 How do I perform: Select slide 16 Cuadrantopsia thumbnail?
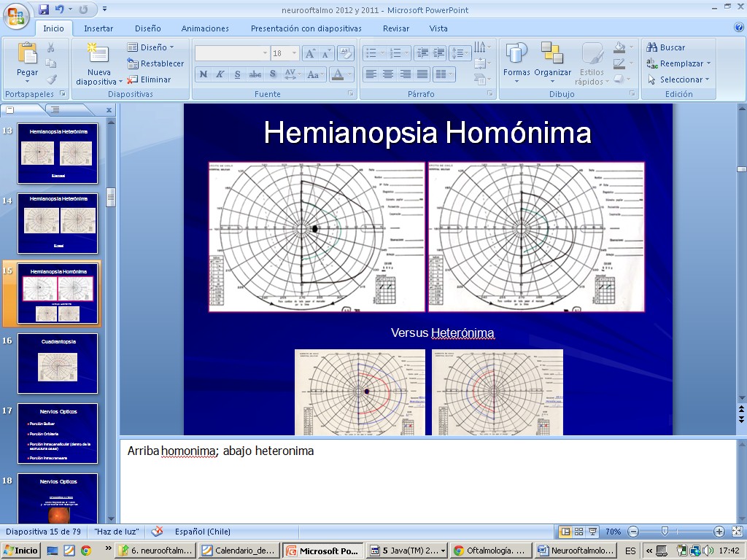pyautogui.click(x=58, y=363)
